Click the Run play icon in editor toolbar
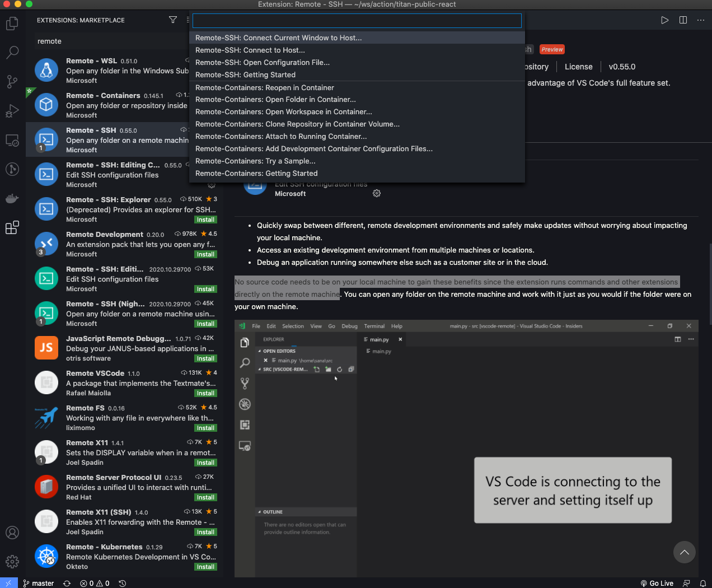This screenshot has width=712, height=588. pyautogui.click(x=664, y=20)
